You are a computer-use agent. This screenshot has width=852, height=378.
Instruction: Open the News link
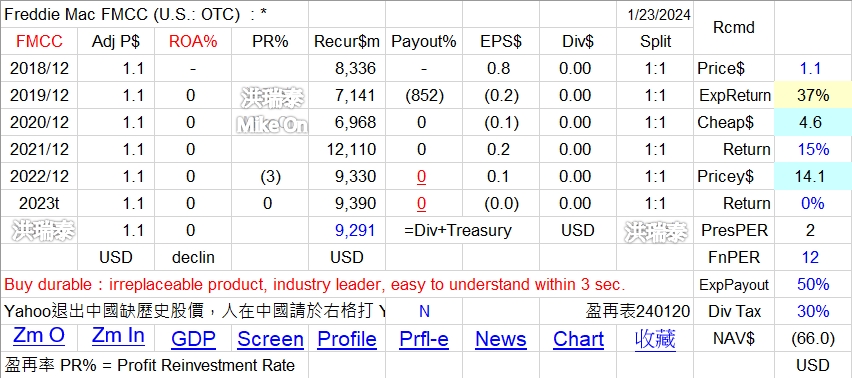(500, 339)
